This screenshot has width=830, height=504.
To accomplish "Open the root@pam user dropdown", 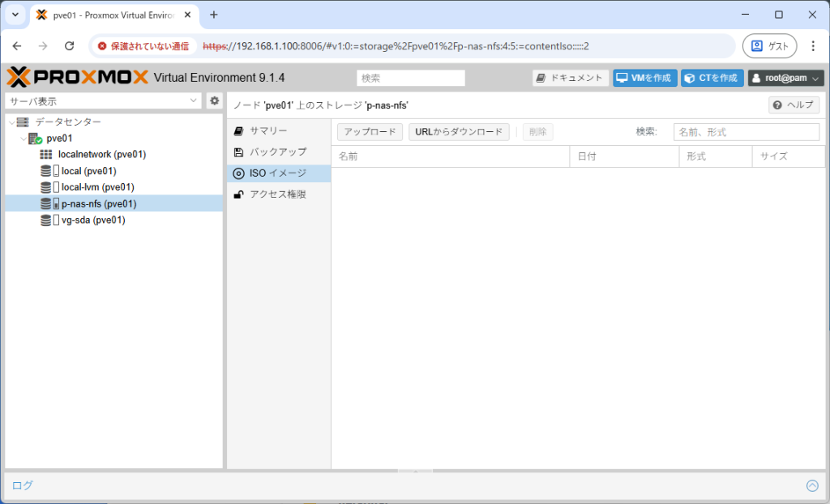I will pyautogui.click(x=785, y=77).
